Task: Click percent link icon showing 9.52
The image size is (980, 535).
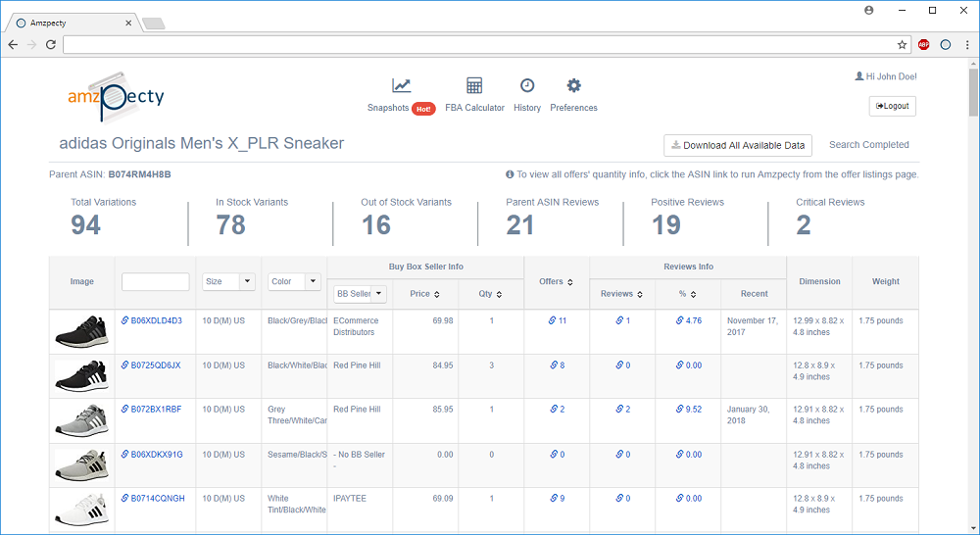Action: click(679, 410)
